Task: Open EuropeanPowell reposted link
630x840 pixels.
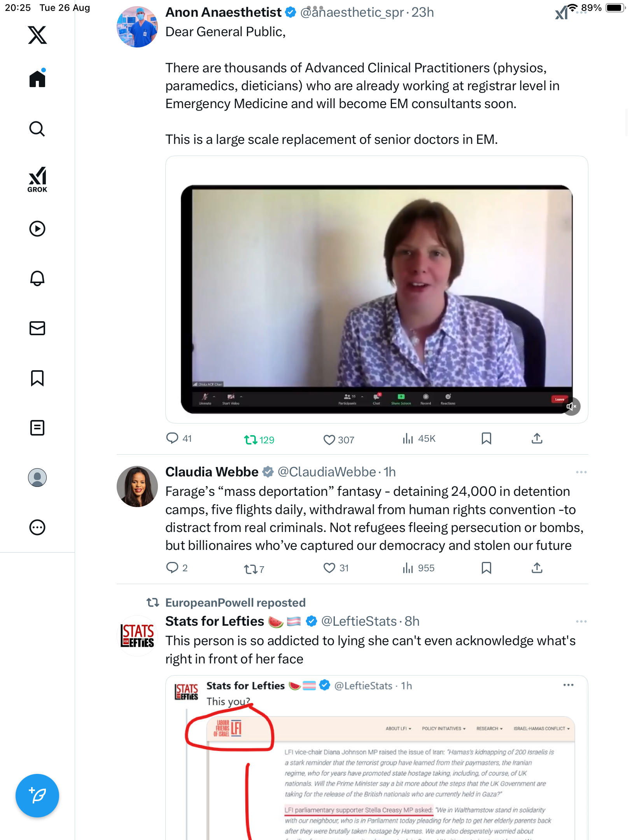Action: coord(235,603)
